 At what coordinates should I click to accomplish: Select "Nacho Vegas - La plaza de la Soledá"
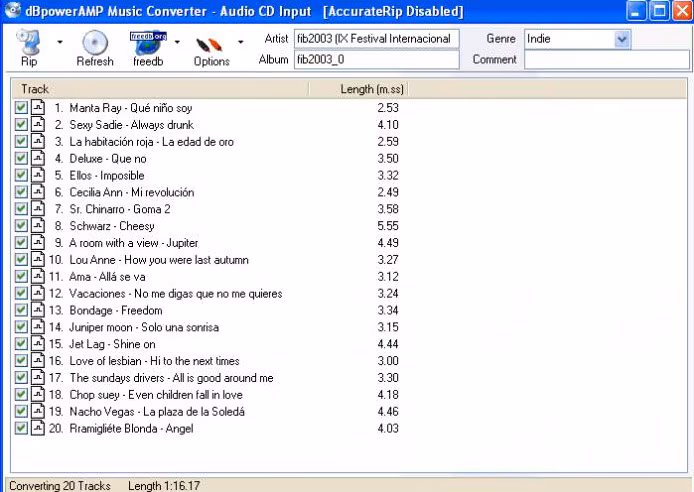click(x=157, y=411)
